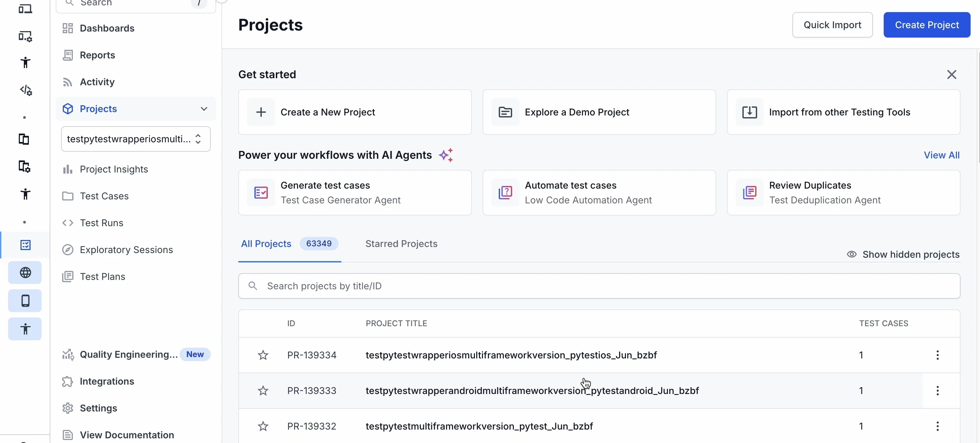Click the Automate test cases agent icon

(x=505, y=193)
